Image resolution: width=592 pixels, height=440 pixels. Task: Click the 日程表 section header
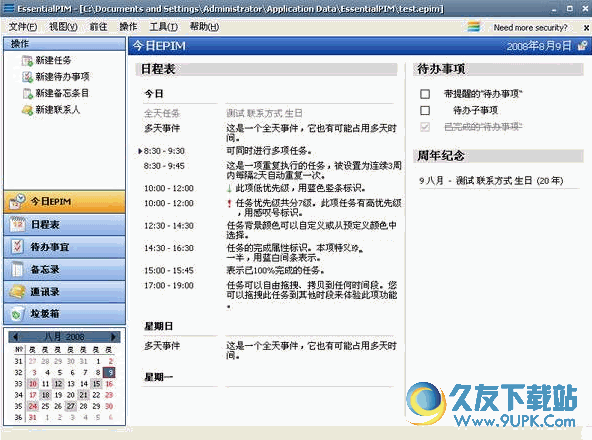tap(267, 69)
